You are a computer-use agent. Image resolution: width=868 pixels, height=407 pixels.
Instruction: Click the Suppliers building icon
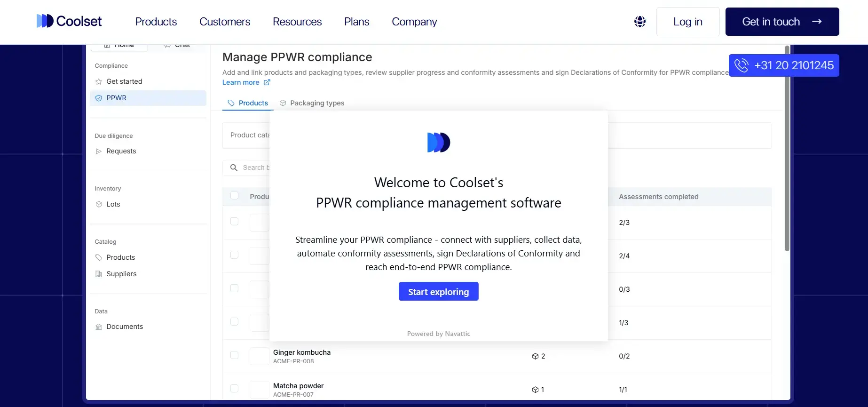(x=99, y=274)
